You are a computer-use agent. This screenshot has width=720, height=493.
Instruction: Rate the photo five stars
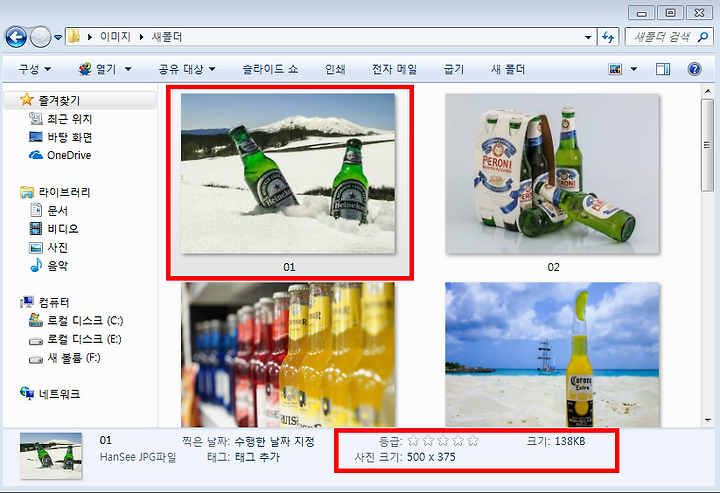[473, 441]
